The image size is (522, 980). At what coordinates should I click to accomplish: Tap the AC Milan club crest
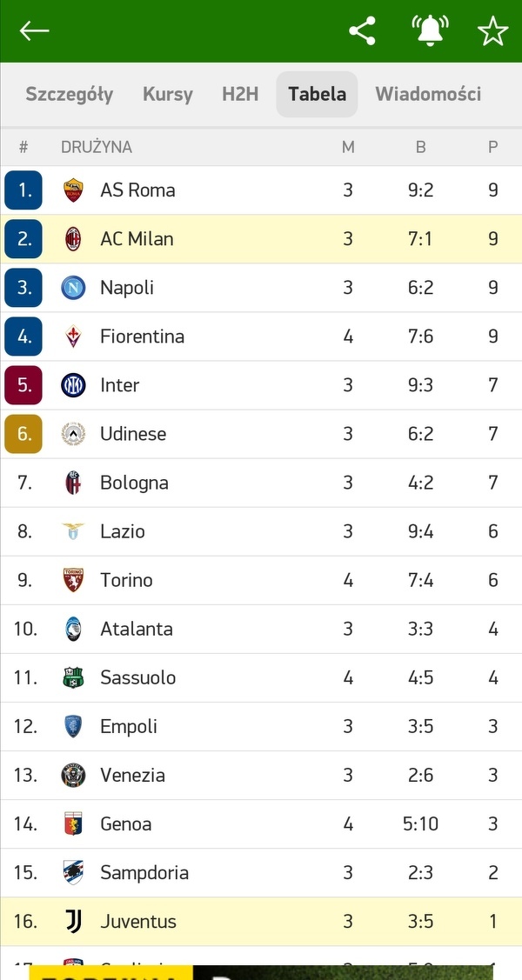click(x=74, y=239)
